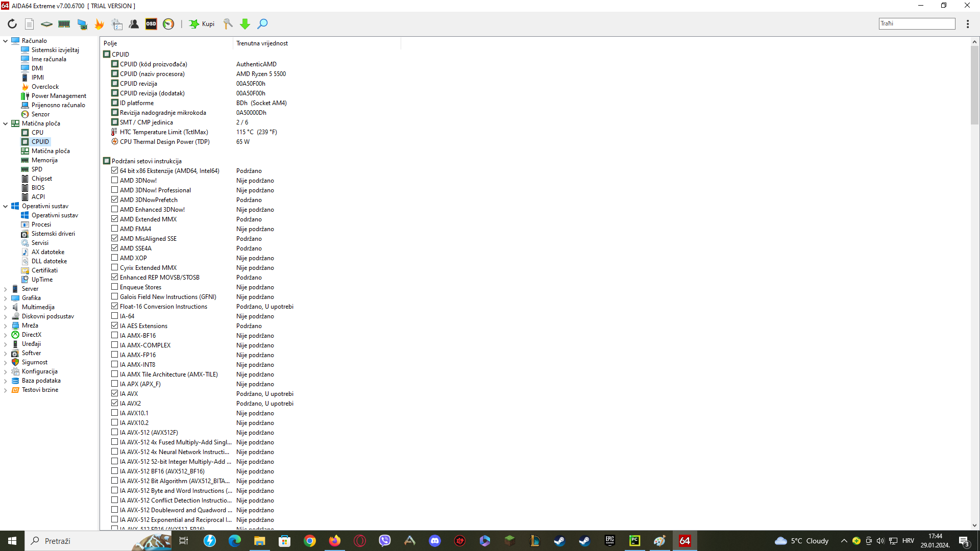Viewport: 980px width, 551px height.
Task: Expand the DirectX tree node
Action: [x=6, y=335]
